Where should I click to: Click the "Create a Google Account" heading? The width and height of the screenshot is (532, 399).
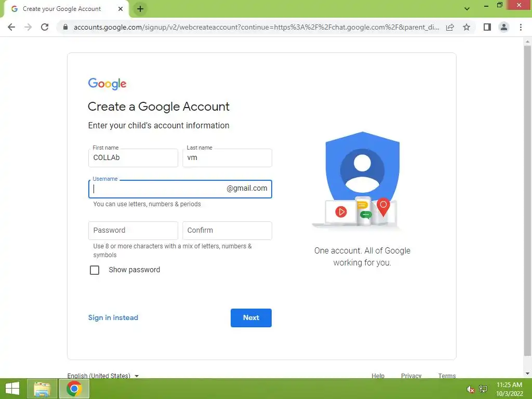pos(158,107)
